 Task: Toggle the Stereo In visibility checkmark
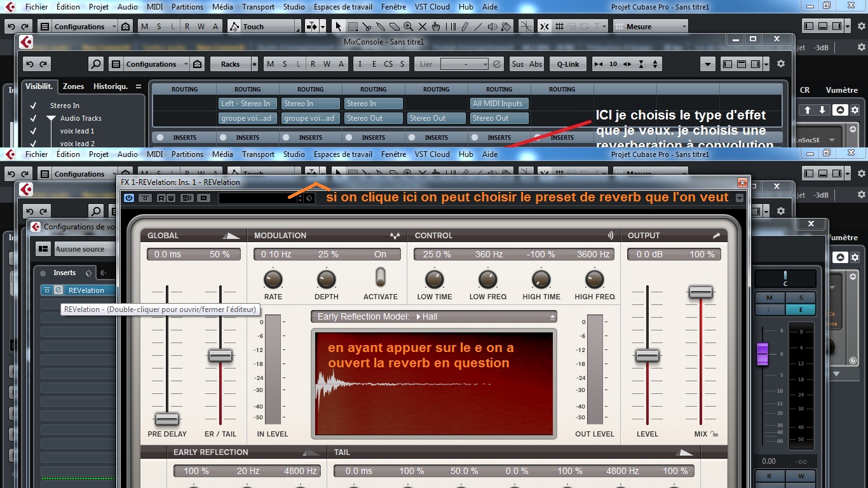tap(33, 105)
